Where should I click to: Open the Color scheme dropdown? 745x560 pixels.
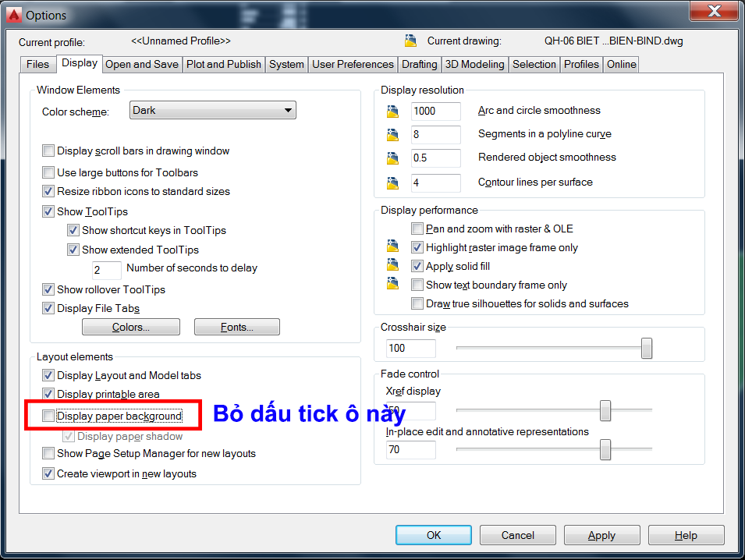click(289, 110)
